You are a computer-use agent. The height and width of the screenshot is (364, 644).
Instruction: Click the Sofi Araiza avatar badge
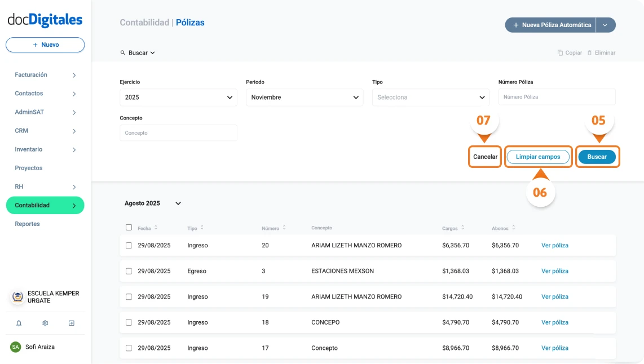[17, 347]
